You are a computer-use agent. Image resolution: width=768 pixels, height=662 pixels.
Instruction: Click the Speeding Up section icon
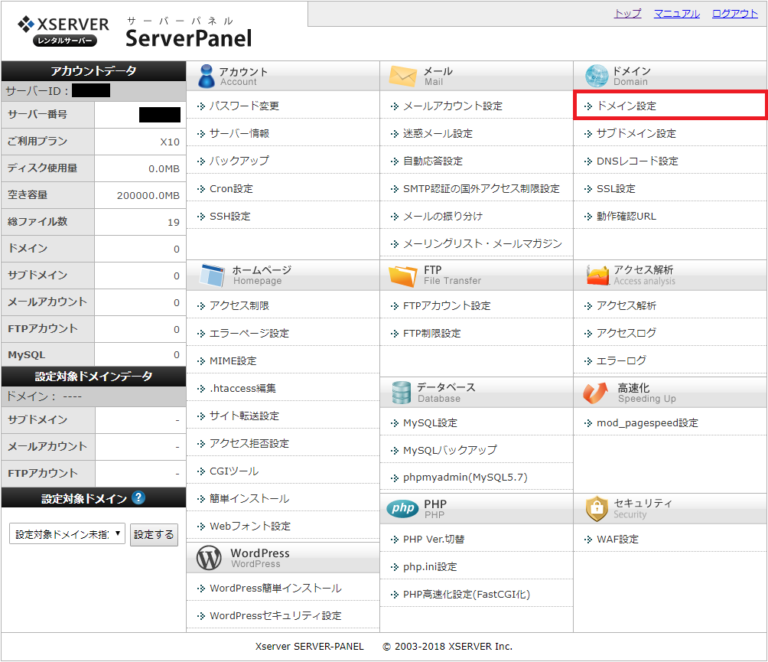597,393
